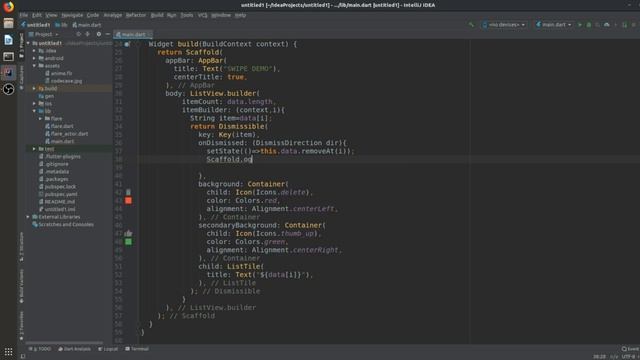Open the Terminal tool window

137,349
